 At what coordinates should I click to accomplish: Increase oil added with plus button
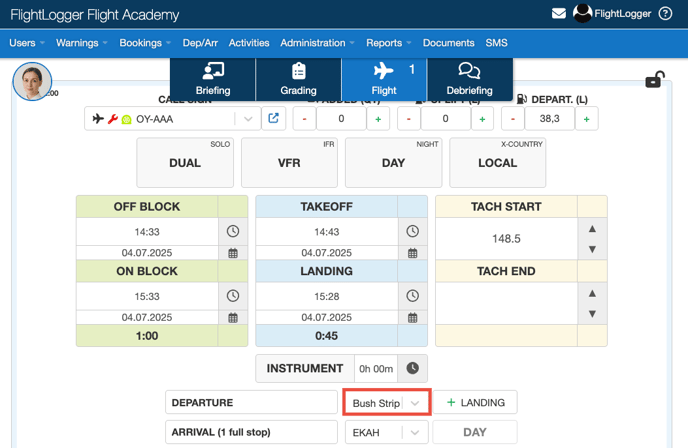pos(378,119)
